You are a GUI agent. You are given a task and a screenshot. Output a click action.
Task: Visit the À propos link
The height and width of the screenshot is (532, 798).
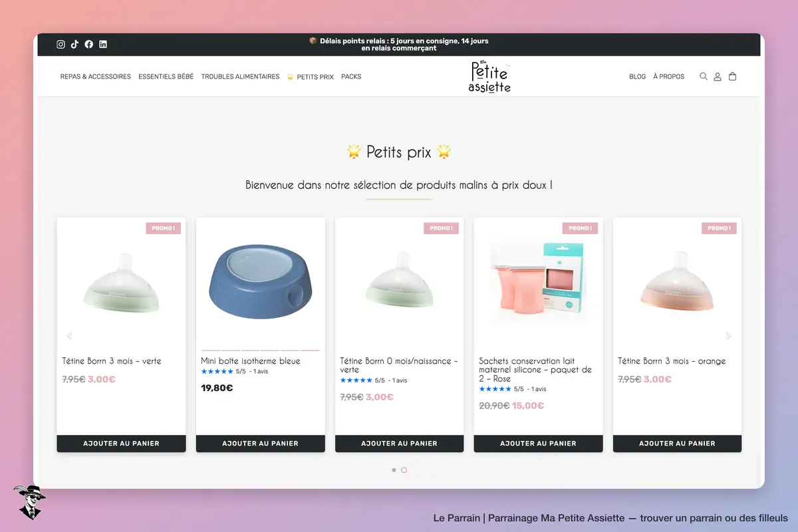pos(669,76)
